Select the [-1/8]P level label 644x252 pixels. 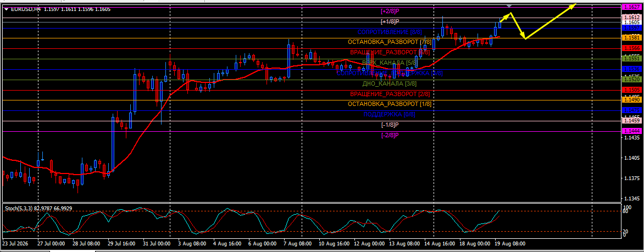(x=390, y=125)
